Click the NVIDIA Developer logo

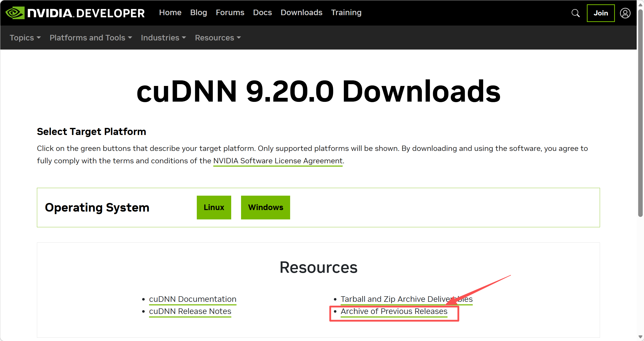click(75, 13)
